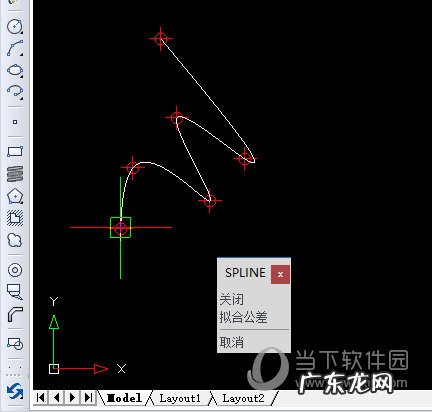Image resolution: width=432 pixels, height=412 pixels.
Task: Jump to the first layout tab
Action: pos(41,397)
